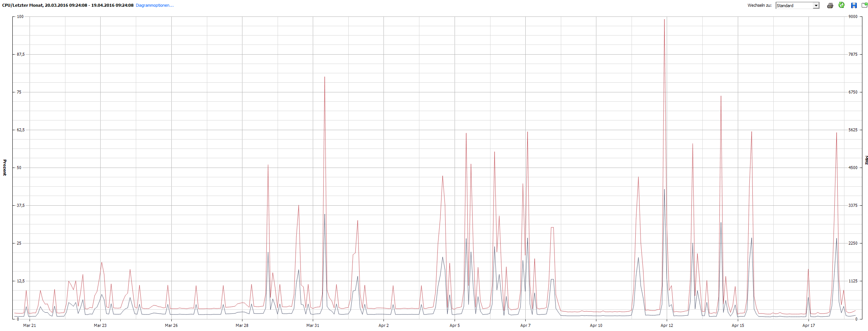Select the 'Mar 23' date label on the time axis
This screenshot has height=331, width=868.
click(100, 325)
